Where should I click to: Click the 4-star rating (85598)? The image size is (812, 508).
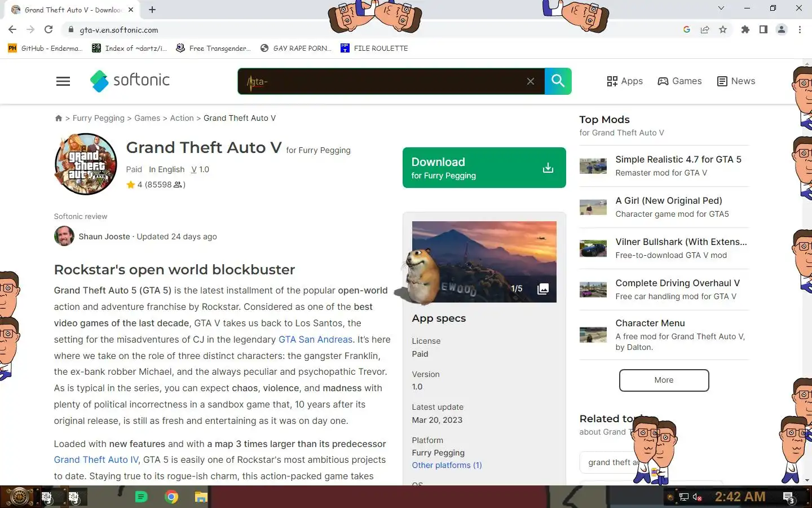pyautogui.click(x=156, y=185)
